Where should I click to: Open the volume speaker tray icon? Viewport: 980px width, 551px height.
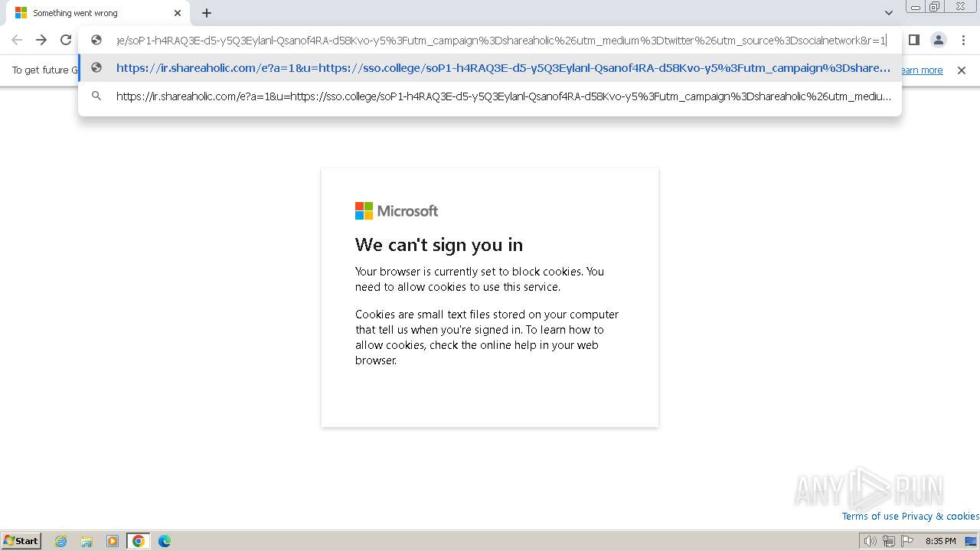coord(870,541)
